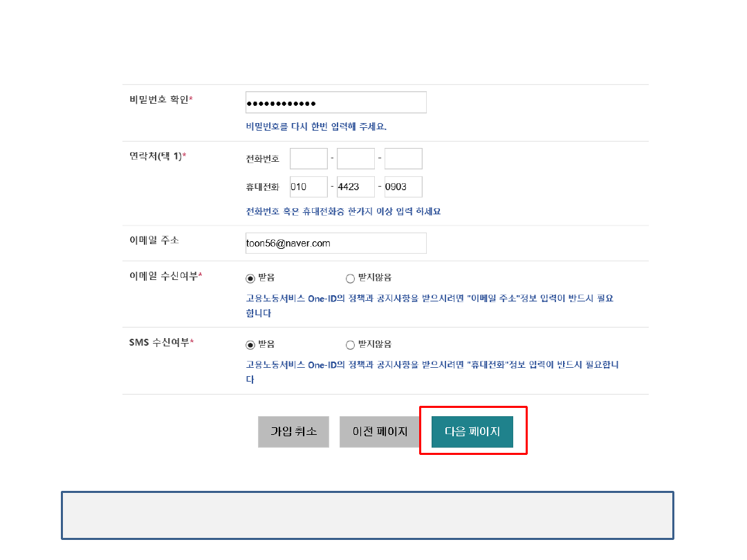This screenshot has height=560, width=747.
Task: Choose 받지않음 for SMS 수신여부
Action: click(350, 345)
